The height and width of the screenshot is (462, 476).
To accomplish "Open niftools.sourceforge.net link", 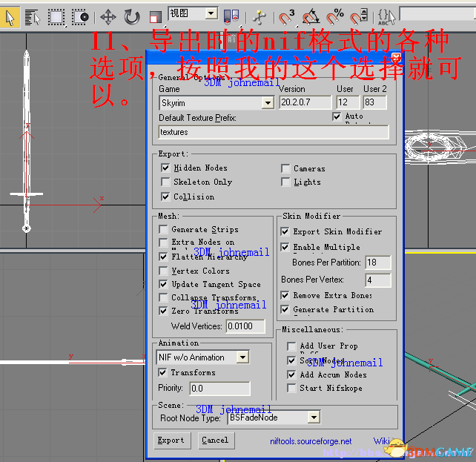I will [311, 441].
